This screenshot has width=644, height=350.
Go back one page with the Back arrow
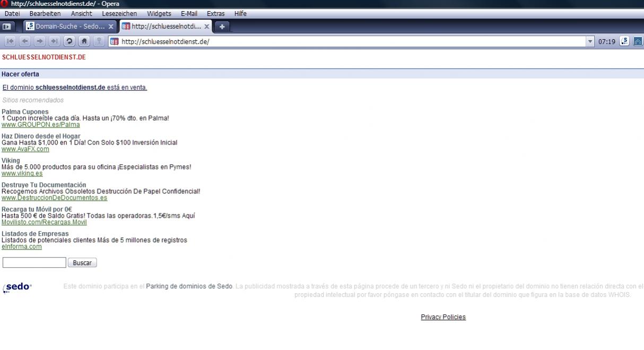pos(25,41)
